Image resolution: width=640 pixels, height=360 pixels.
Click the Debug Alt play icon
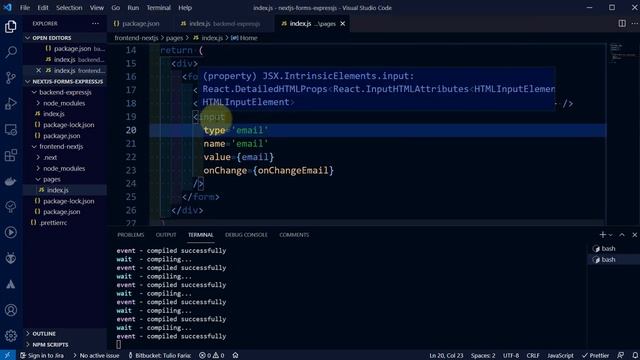click(x=11, y=233)
